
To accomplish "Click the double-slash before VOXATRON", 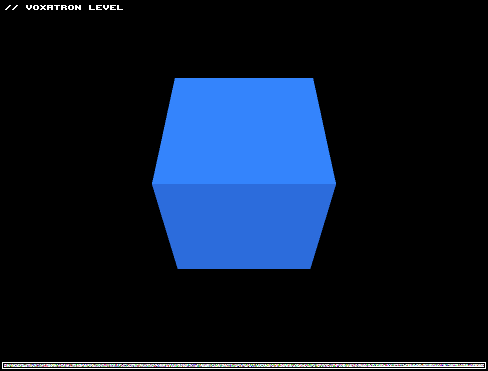I will pos(12,7).
